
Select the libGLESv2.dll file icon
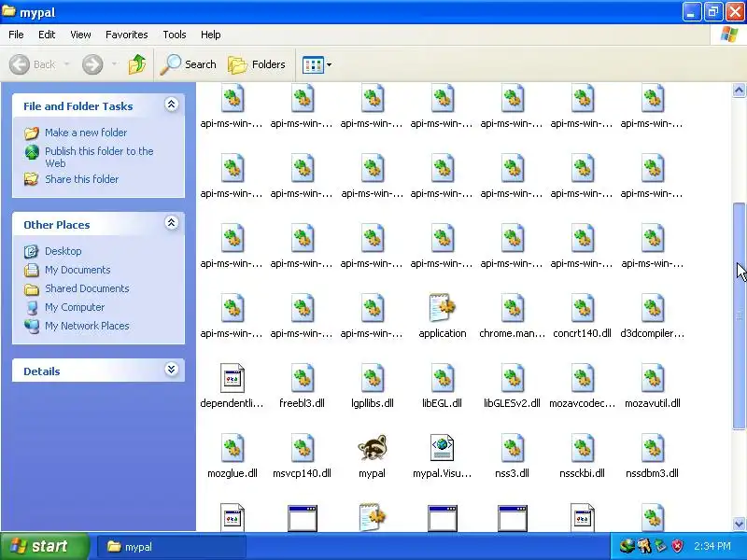click(x=512, y=378)
